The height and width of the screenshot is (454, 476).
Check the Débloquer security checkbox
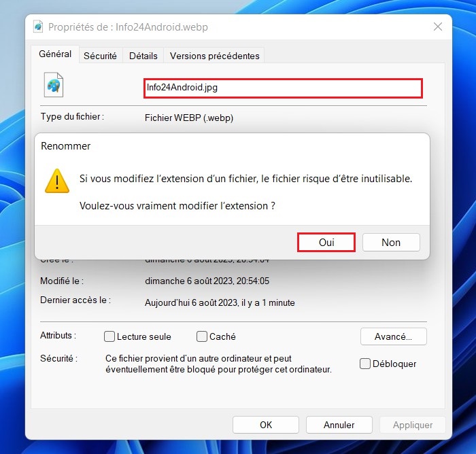point(365,364)
